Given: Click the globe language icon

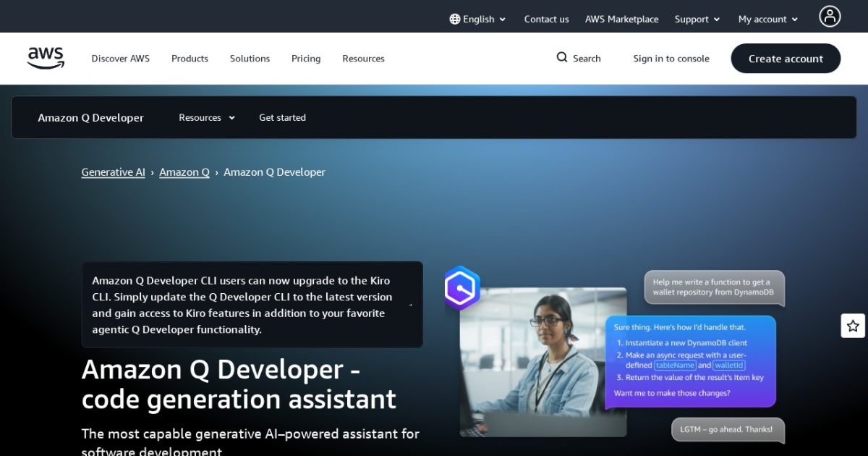Looking at the screenshot, I should point(453,19).
